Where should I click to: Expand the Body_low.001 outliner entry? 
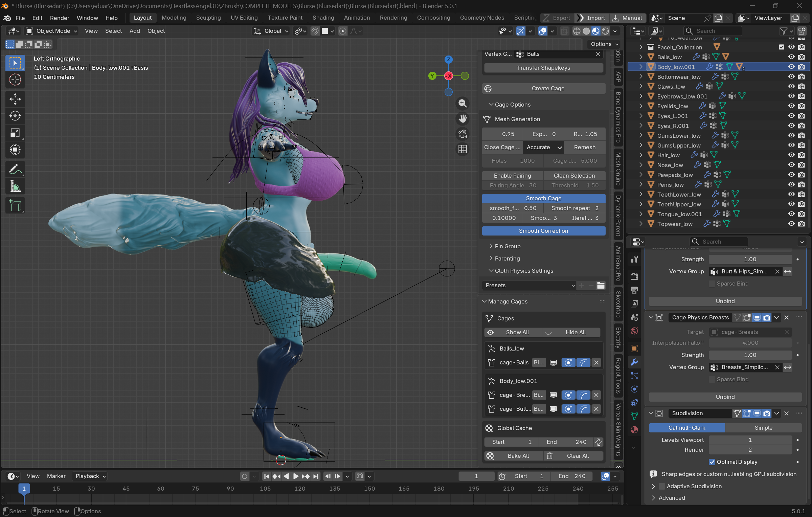641,67
